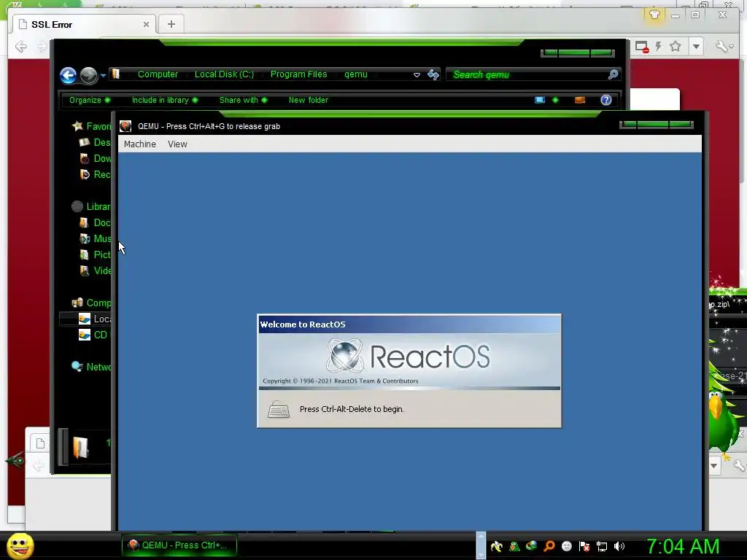Select Music library icon
The image size is (747, 560).
point(85,238)
